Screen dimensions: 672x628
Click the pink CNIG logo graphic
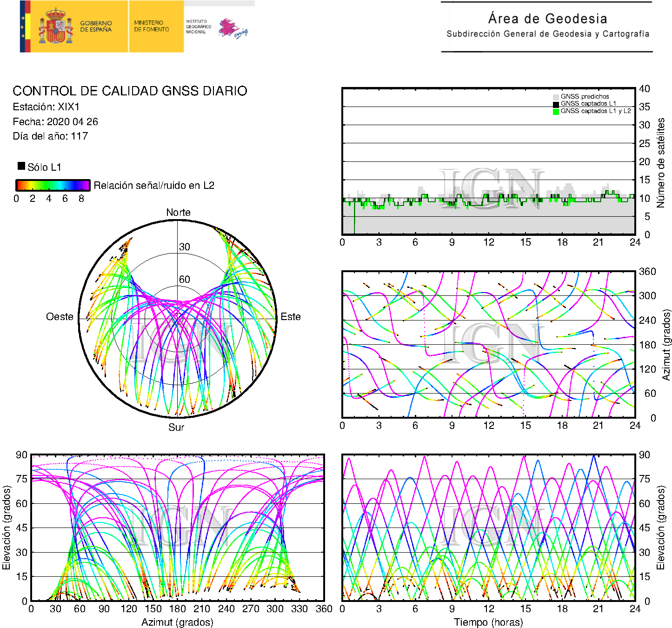tap(233, 29)
